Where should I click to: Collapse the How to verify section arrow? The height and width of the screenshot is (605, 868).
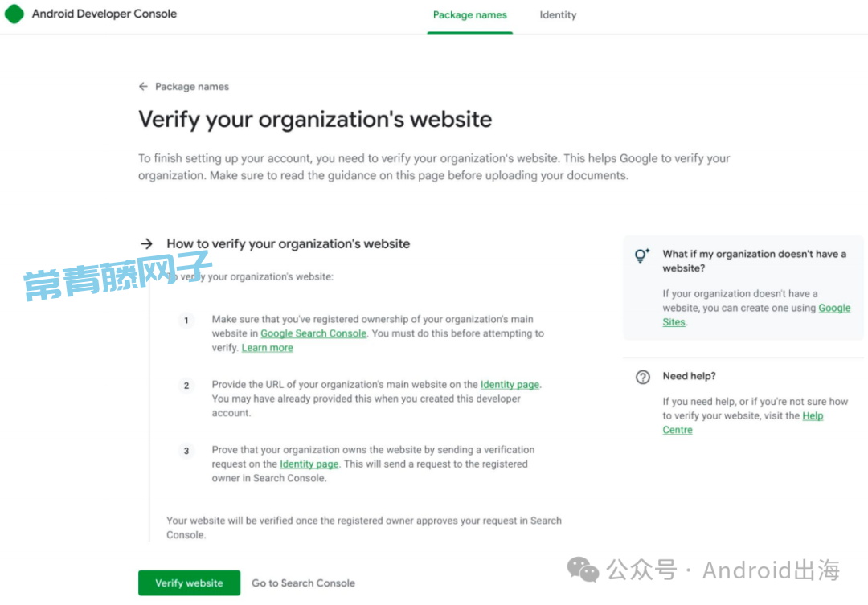[147, 244]
